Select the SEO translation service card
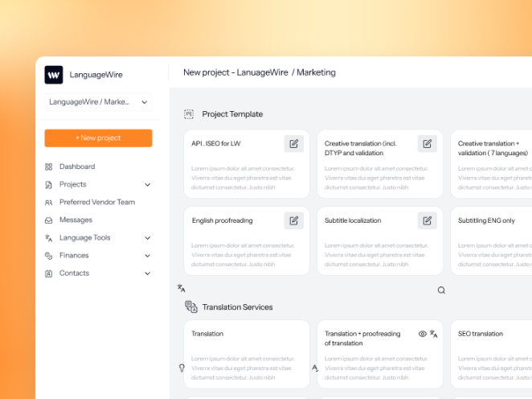 pos(490,354)
